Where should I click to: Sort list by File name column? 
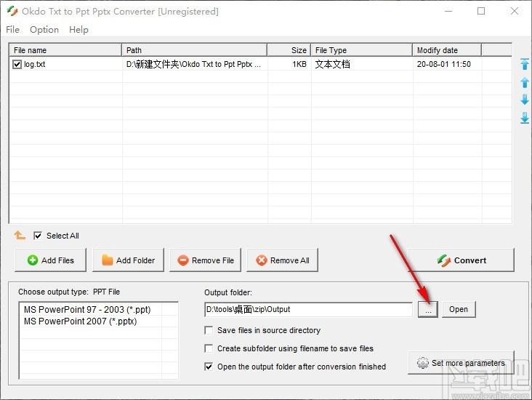click(x=65, y=50)
